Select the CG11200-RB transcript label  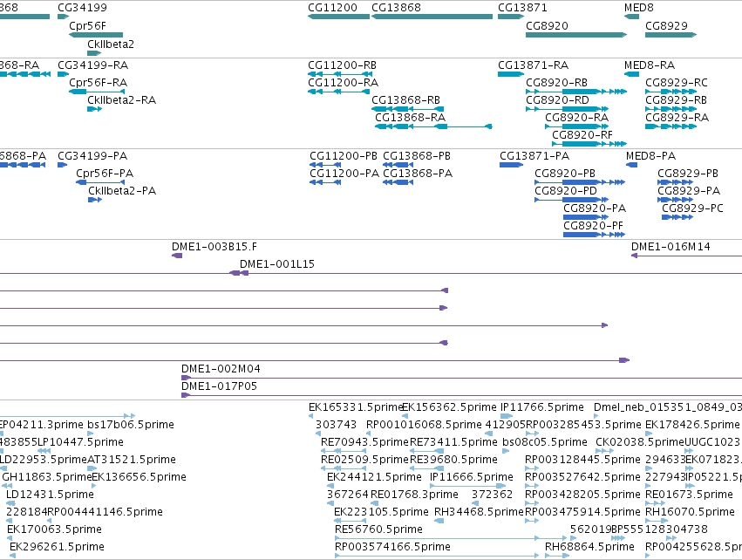342,65
